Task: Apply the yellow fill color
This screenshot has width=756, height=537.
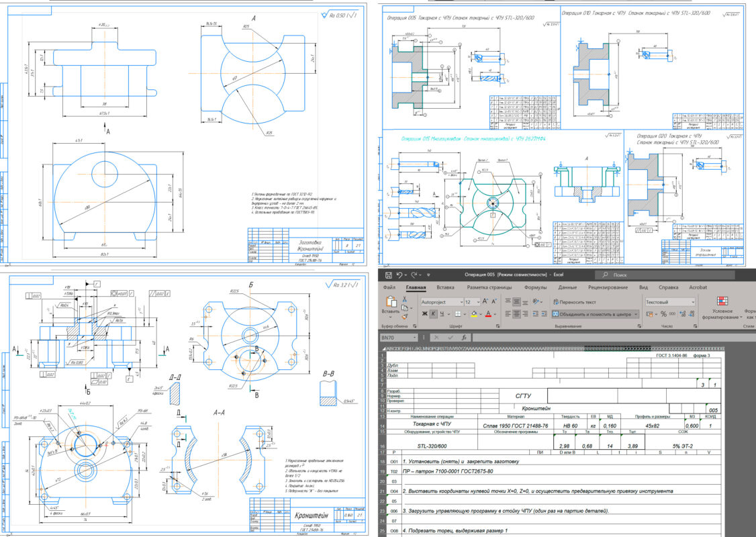Action: (474, 314)
